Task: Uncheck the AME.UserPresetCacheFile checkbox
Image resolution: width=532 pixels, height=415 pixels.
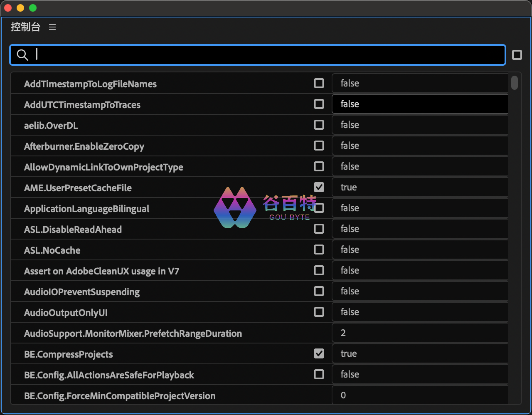Action: pos(319,187)
